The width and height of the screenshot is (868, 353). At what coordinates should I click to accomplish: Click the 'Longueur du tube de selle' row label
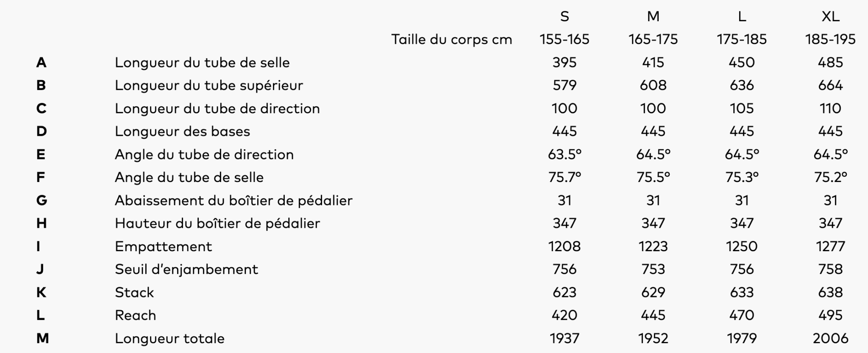click(x=202, y=63)
